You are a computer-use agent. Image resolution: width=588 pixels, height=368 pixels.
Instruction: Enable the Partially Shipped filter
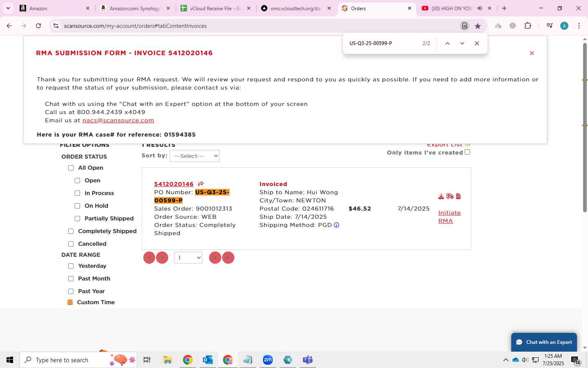[x=78, y=218]
